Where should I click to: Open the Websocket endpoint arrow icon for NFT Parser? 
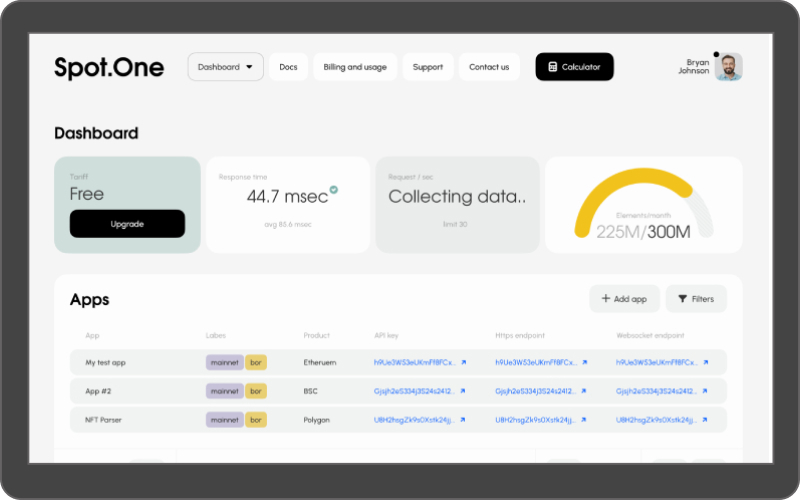[705, 420]
